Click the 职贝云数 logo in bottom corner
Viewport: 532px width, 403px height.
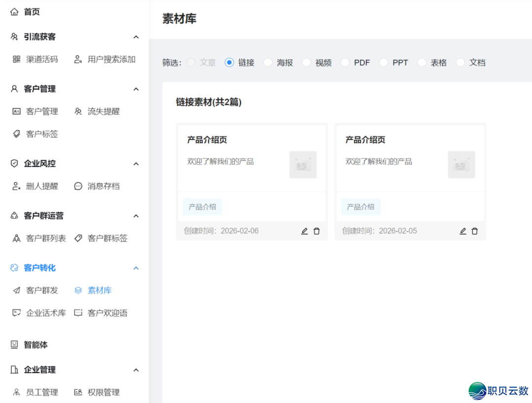tap(493, 389)
